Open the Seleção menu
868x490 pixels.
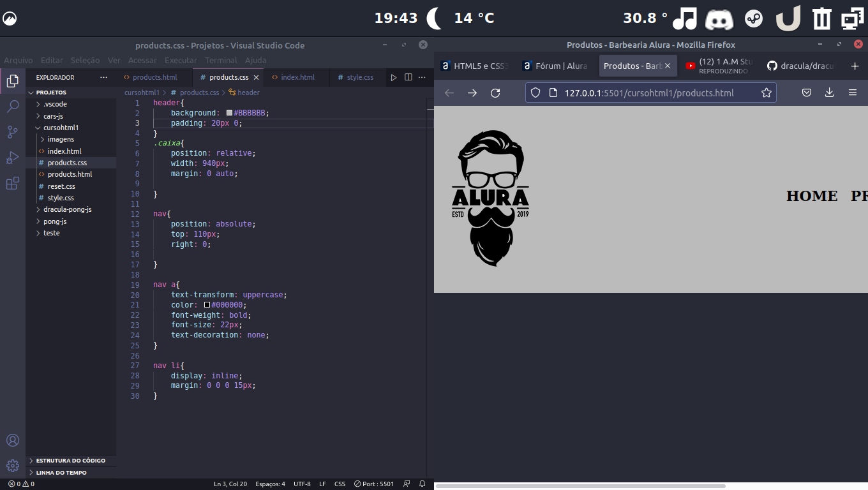pyautogui.click(x=85, y=60)
